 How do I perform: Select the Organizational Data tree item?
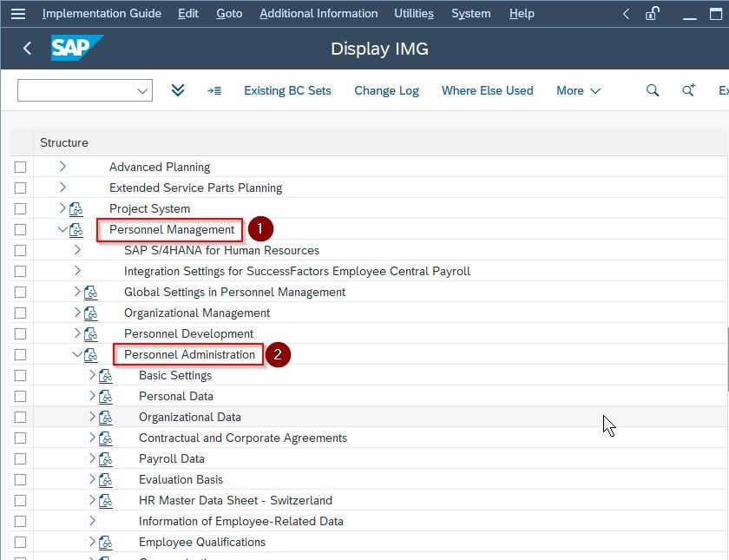tap(190, 418)
